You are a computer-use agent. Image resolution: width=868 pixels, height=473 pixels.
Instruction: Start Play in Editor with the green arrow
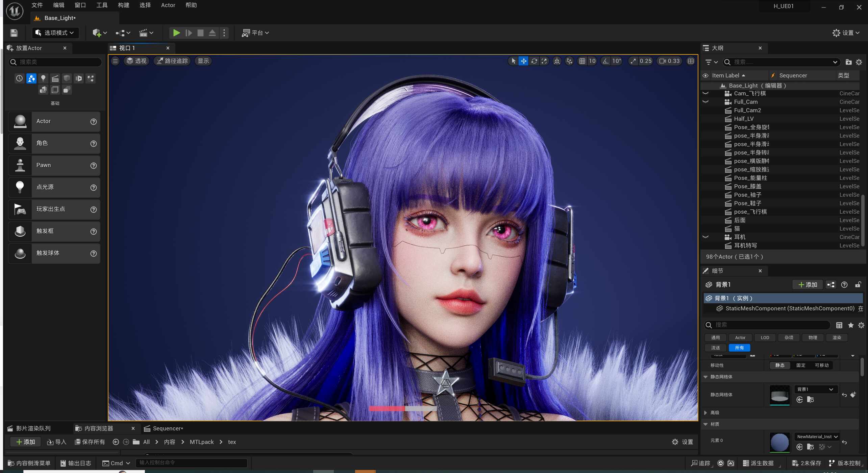point(176,33)
